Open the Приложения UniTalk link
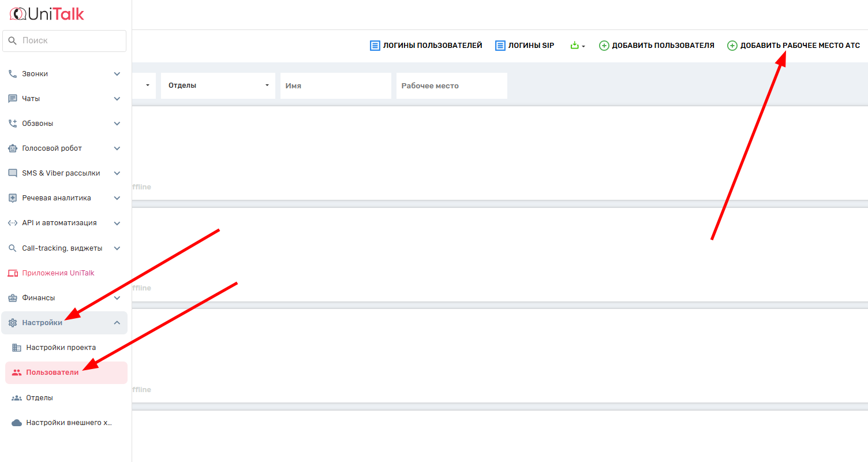 [58, 273]
